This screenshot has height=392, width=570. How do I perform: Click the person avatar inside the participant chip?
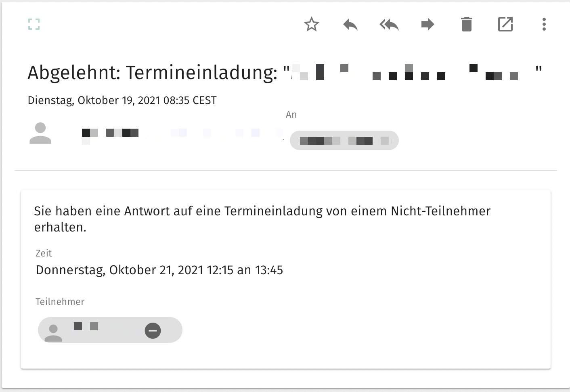(x=53, y=332)
